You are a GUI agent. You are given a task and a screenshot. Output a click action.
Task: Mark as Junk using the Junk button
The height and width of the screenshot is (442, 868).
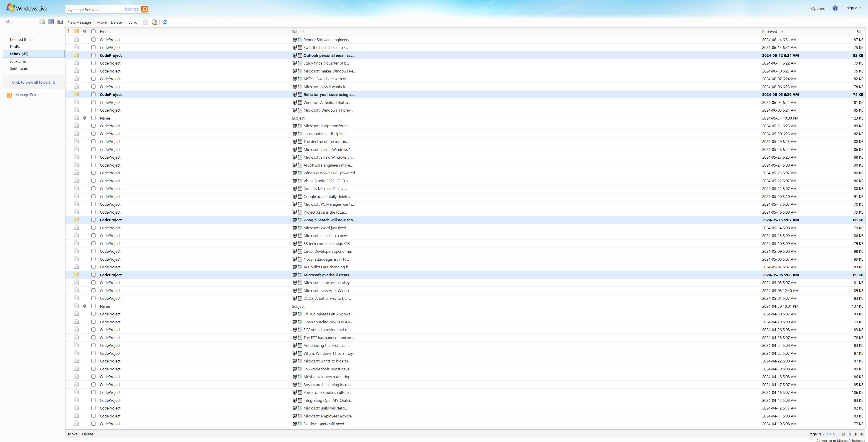(133, 22)
